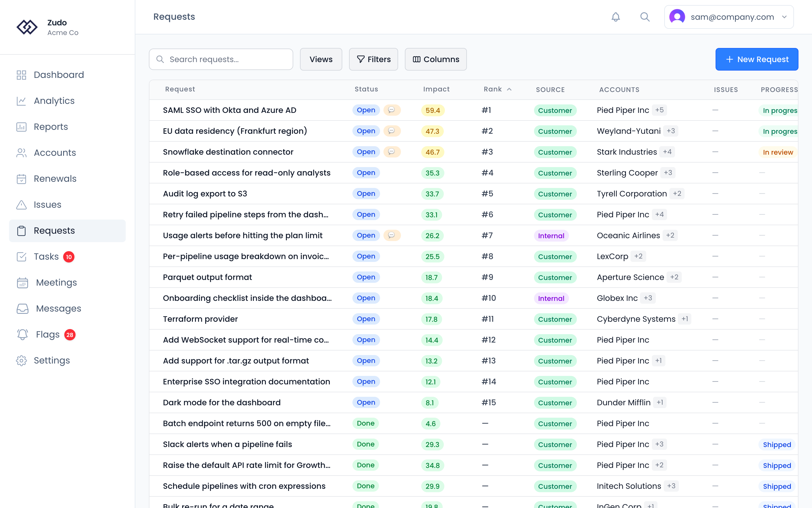Click the Status column header
The image size is (812, 508).
[367, 89]
